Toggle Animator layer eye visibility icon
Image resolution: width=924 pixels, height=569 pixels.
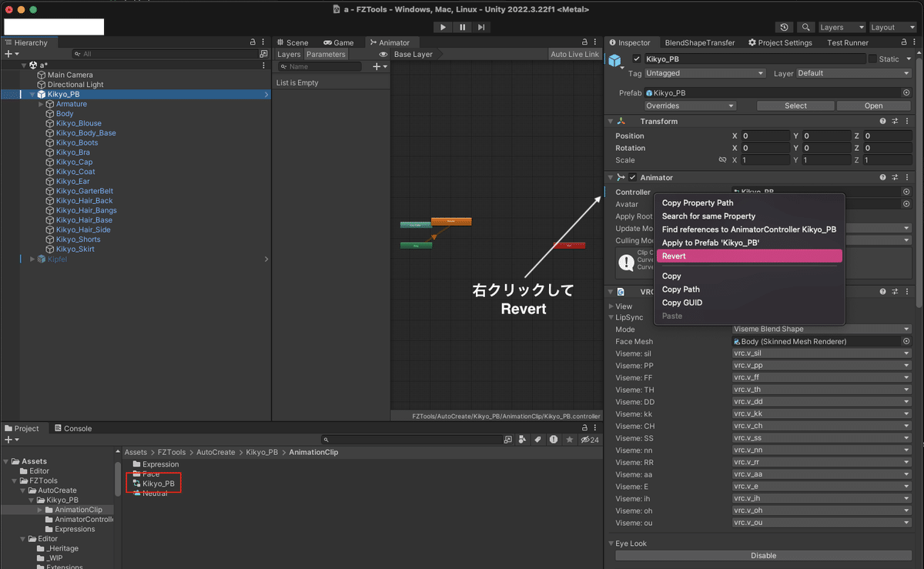[383, 55]
